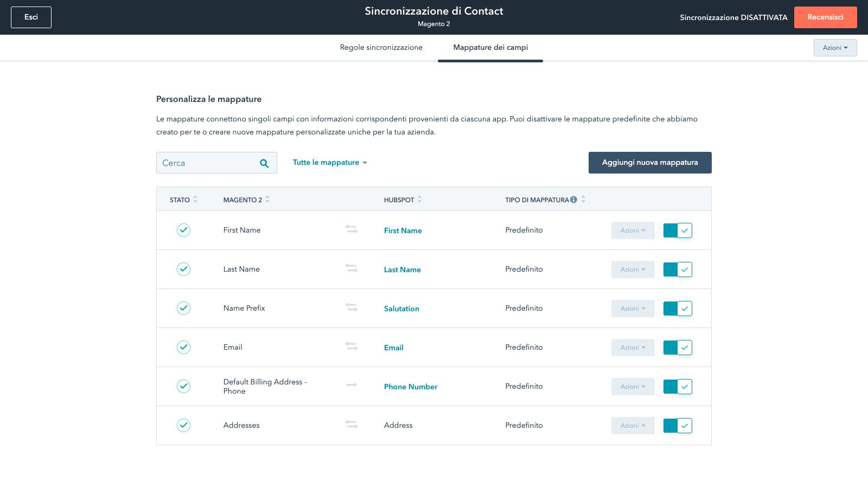Open Azioni dropdown for Last Name row
The height and width of the screenshot is (488, 868).
(x=633, y=269)
